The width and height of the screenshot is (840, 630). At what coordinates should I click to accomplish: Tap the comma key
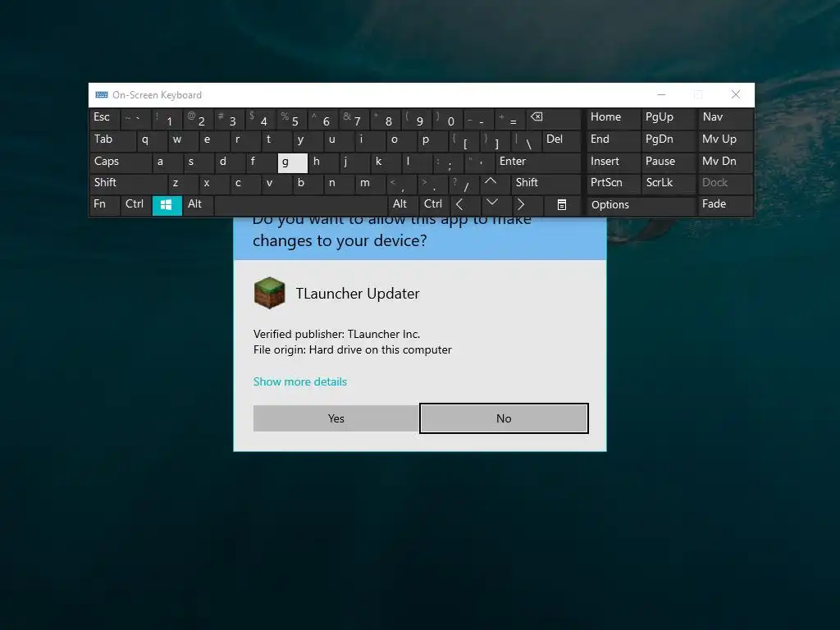pyautogui.click(x=401, y=183)
